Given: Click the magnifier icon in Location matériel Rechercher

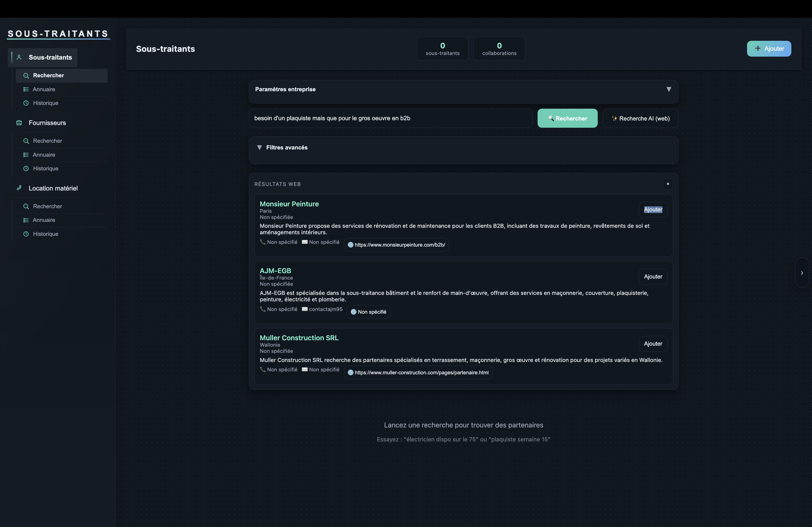Looking at the screenshot, I should 26,206.
